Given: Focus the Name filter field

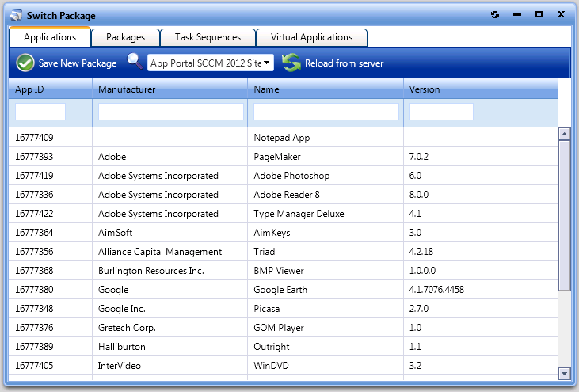Looking at the screenshot, I should [326, 112].
